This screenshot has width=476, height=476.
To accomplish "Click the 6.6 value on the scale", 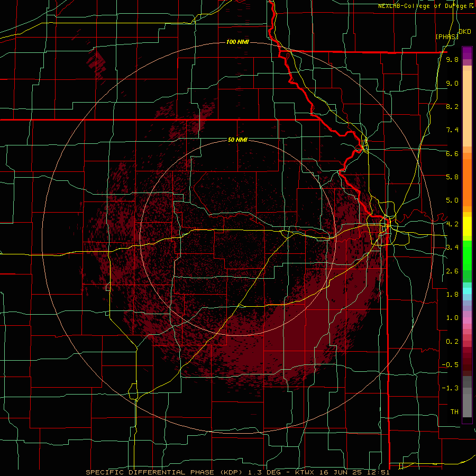I will 452,153.
